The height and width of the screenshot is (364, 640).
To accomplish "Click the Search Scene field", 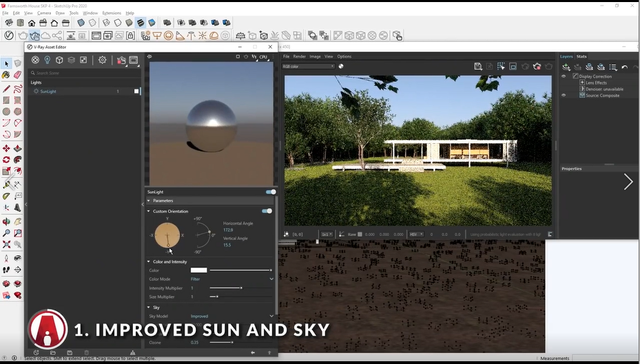I will pyautogui.click(x=85, y=73).
